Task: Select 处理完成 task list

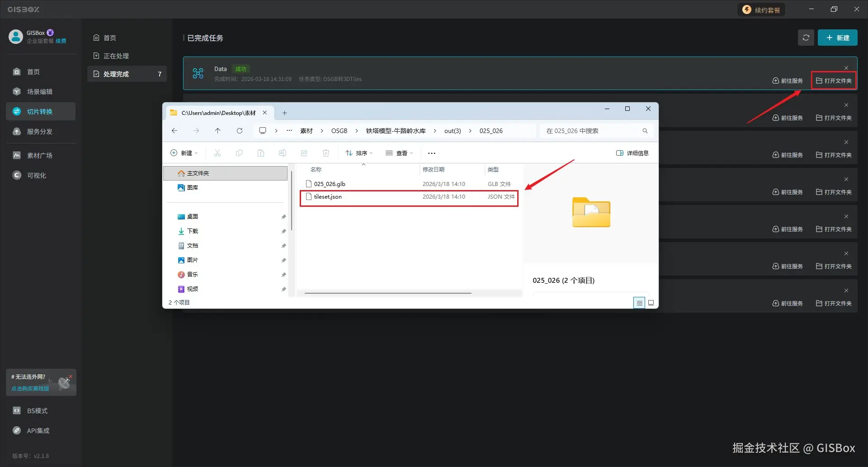Action: [127, 74]
